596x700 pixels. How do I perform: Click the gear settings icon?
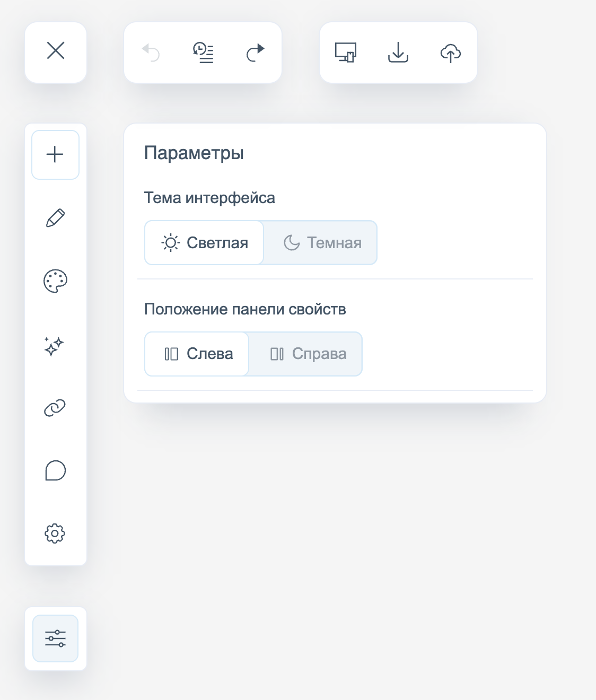[x=55, y=533]
